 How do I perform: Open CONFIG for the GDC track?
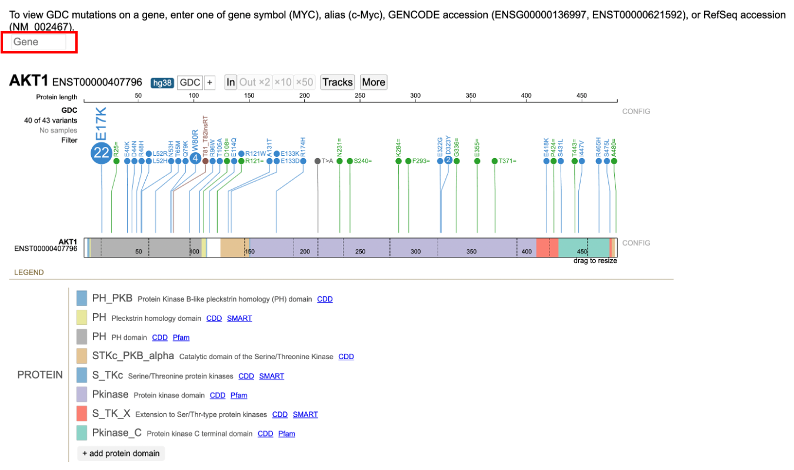[636, 111]
